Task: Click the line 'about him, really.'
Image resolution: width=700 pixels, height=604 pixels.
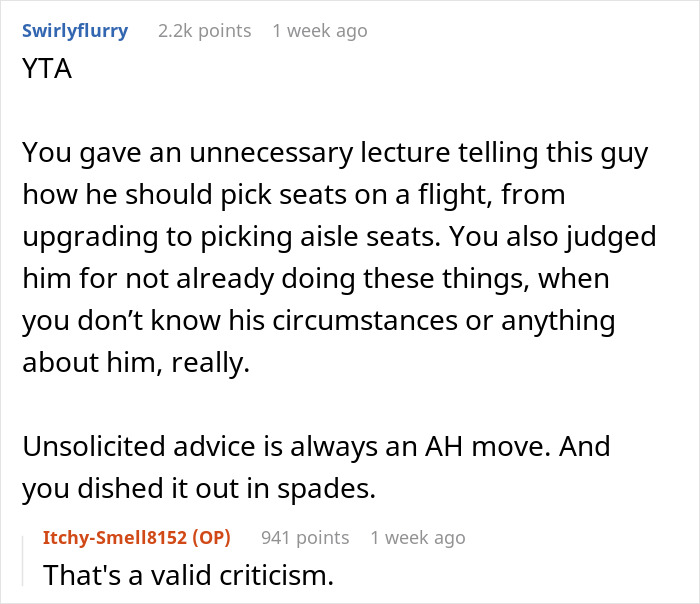Action: tap(136, 362)
